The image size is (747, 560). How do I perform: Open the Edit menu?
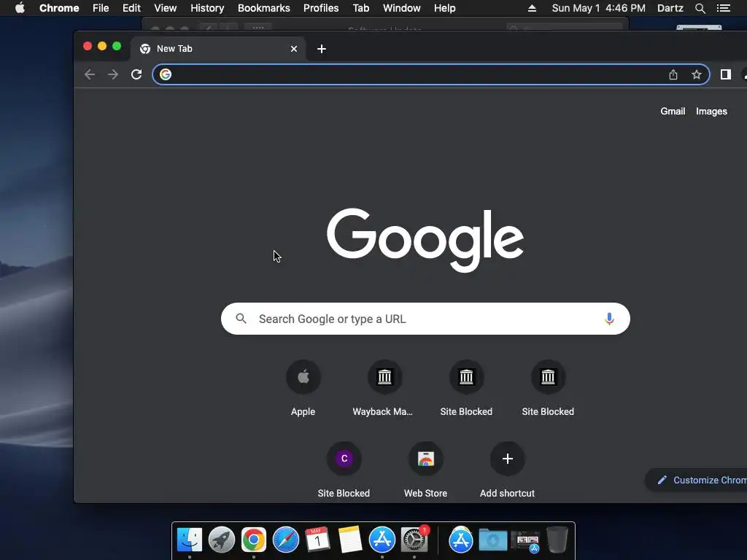click(x=131, y=8)
